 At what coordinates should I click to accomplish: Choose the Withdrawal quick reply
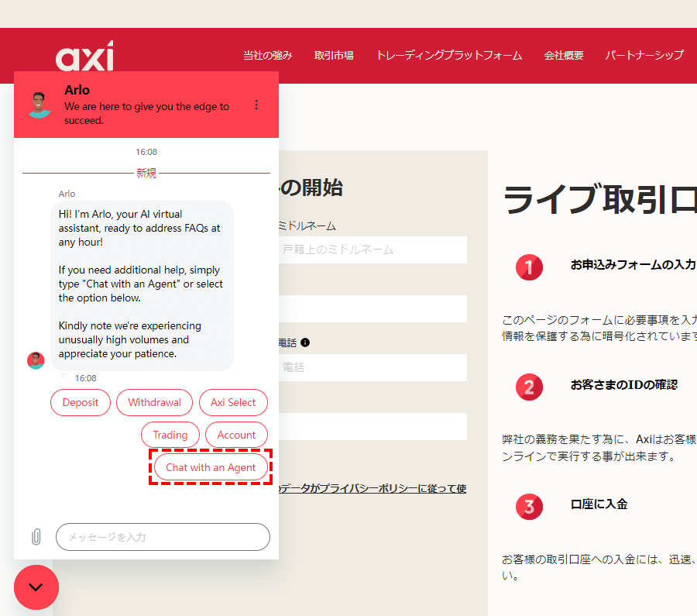[154, 402]
